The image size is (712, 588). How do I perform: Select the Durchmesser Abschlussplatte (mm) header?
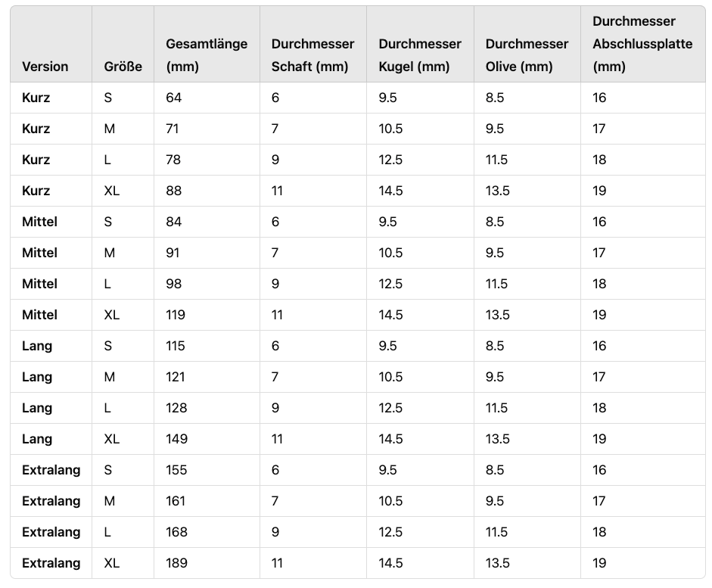pyautogui.click(x=642, y=44)
